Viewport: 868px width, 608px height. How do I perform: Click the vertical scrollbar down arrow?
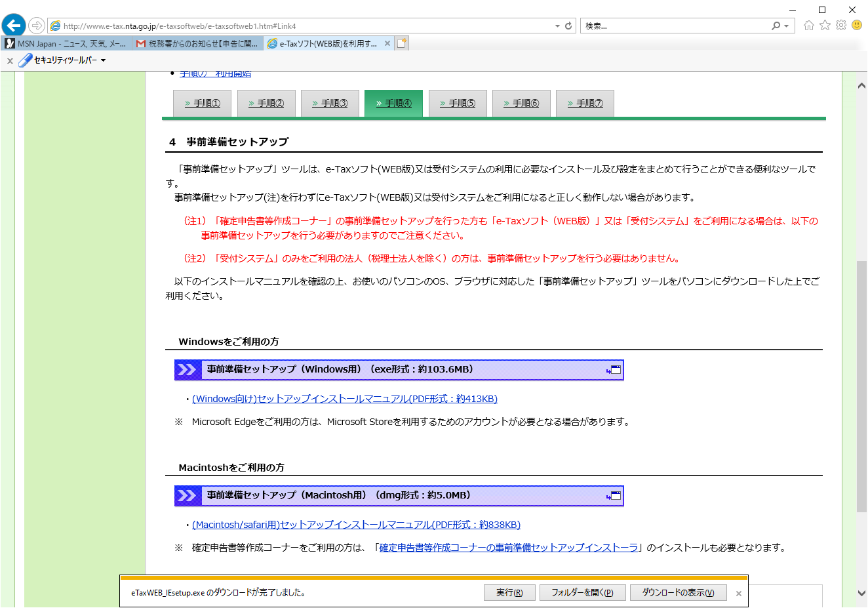[x=861, y=593]
